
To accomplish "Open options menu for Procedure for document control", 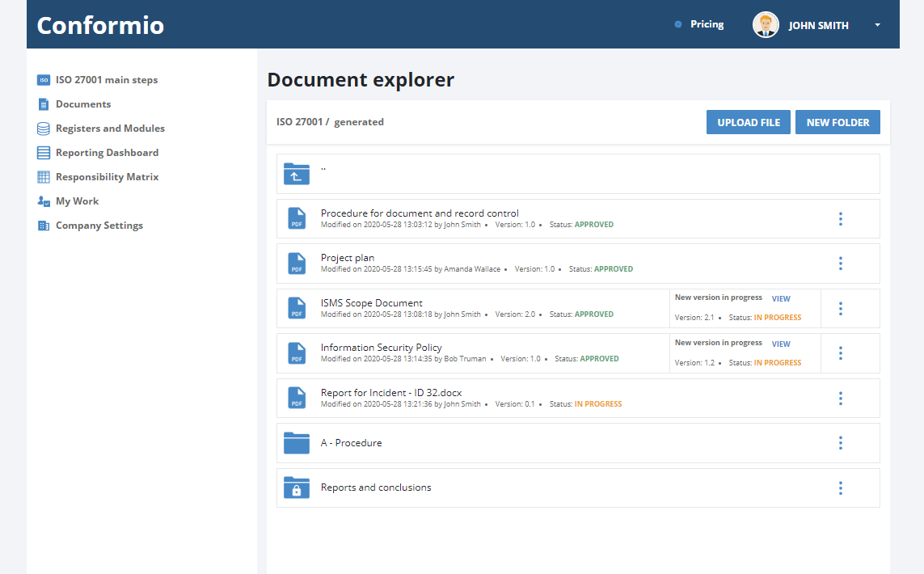I will click(x=840, y=219).
